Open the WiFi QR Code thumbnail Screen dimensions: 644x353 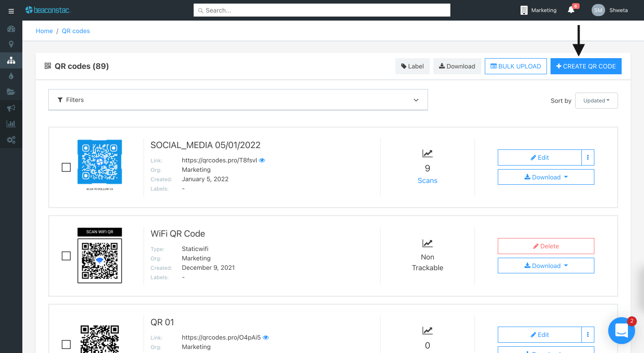pyautogui.click(x=100, y=255)
